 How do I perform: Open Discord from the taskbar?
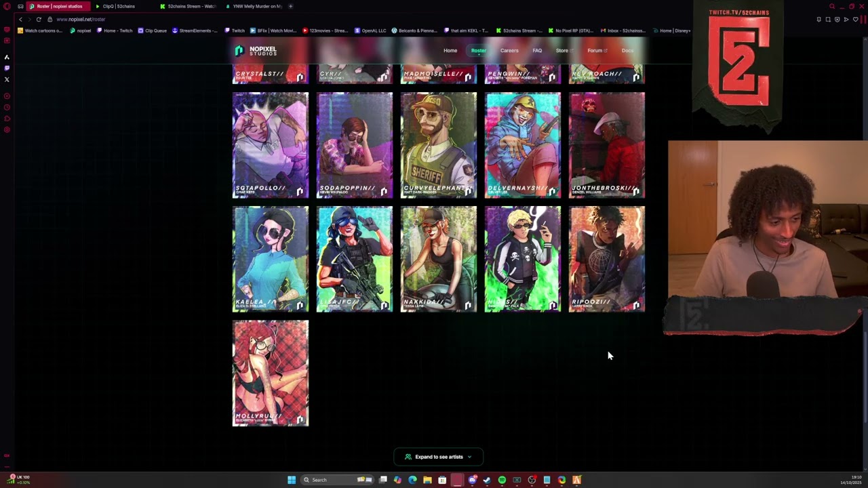[472, 480]
